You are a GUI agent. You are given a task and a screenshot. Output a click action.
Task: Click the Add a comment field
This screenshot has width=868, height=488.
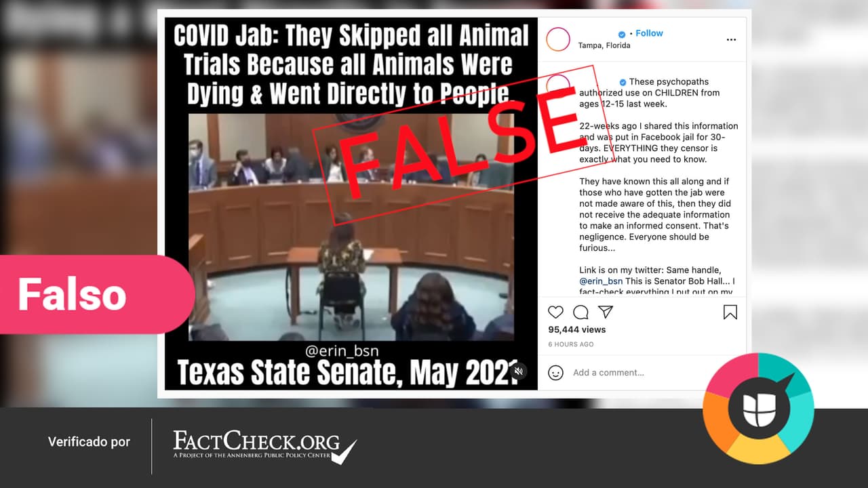click(x=608, y=373)
